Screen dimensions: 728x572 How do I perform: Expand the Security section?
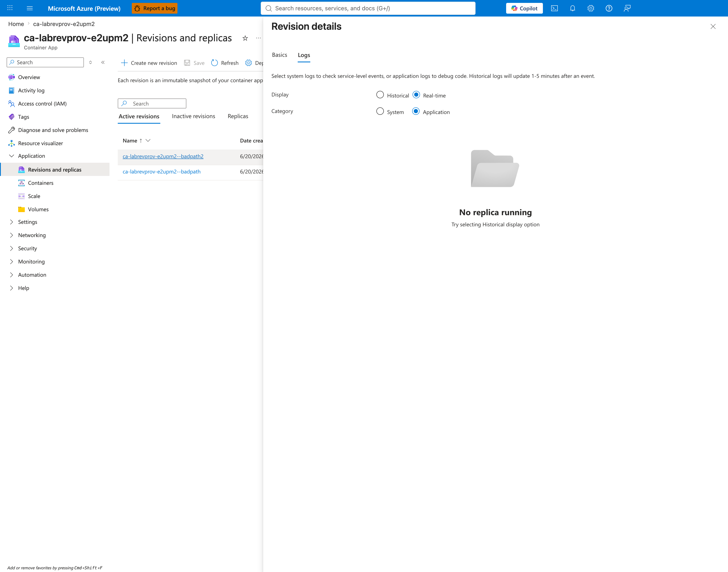(x=11, y=248)
